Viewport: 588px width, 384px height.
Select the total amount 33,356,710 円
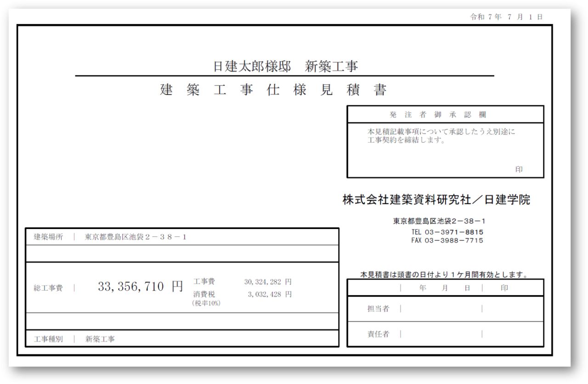pos(140,287)
